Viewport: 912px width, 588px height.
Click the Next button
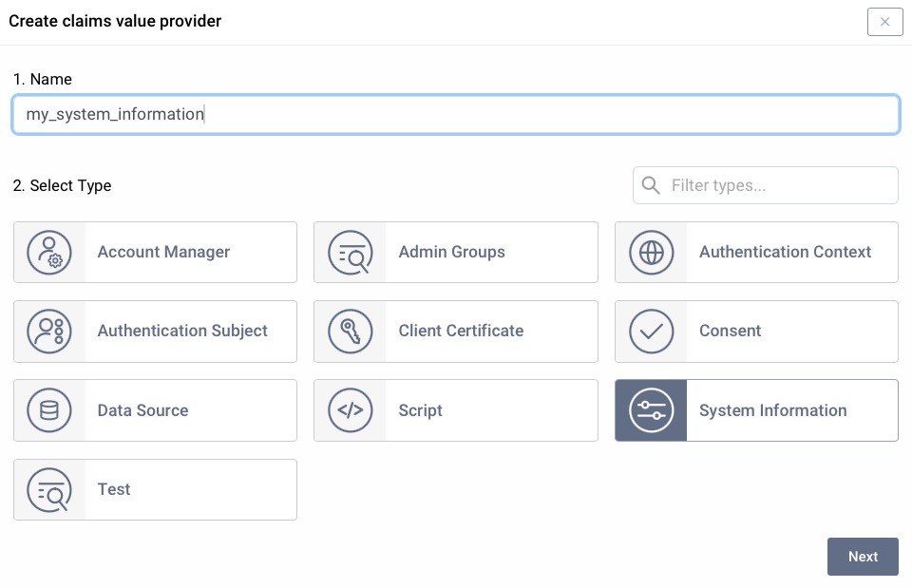pos(863,557)
